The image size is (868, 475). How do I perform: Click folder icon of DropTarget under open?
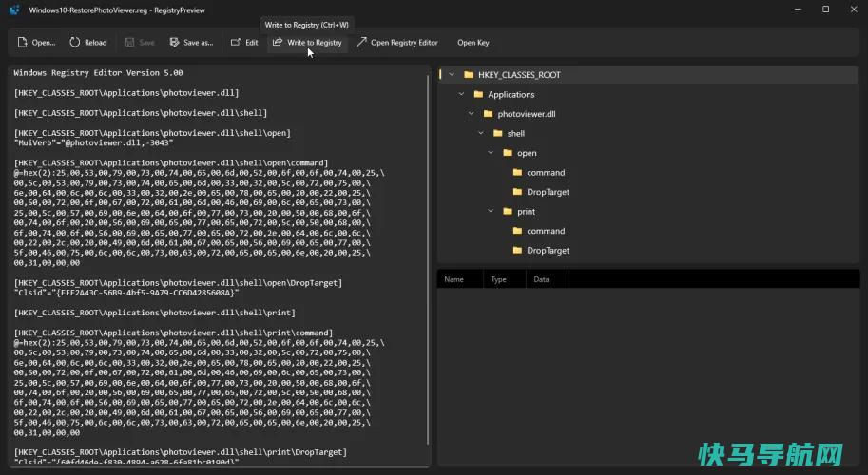[x=517, y=192]
